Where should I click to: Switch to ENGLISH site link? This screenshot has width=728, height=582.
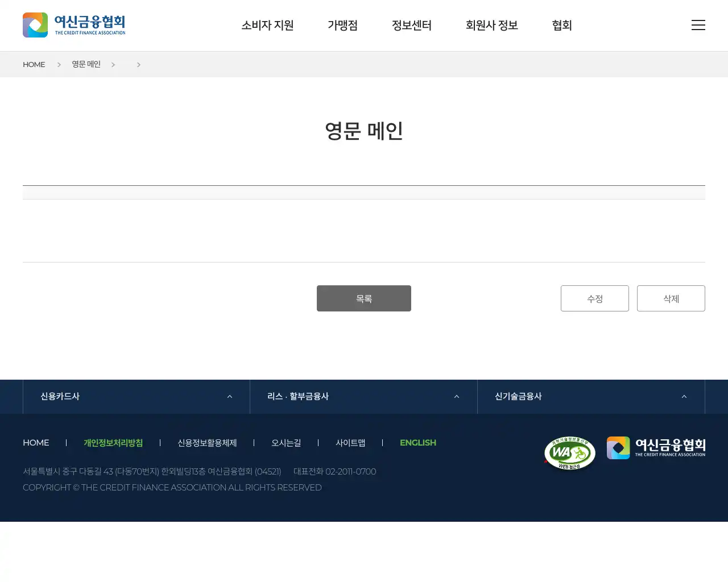418,443
